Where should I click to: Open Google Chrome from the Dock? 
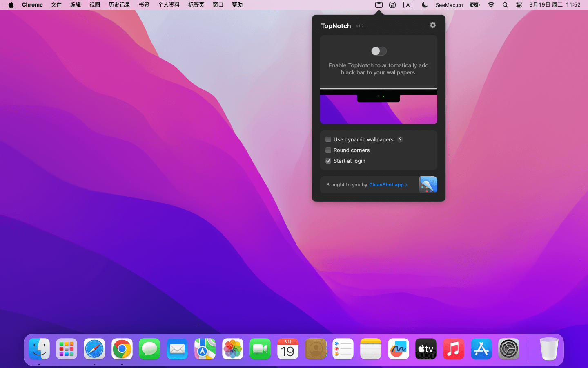click(x=122, y=349)
